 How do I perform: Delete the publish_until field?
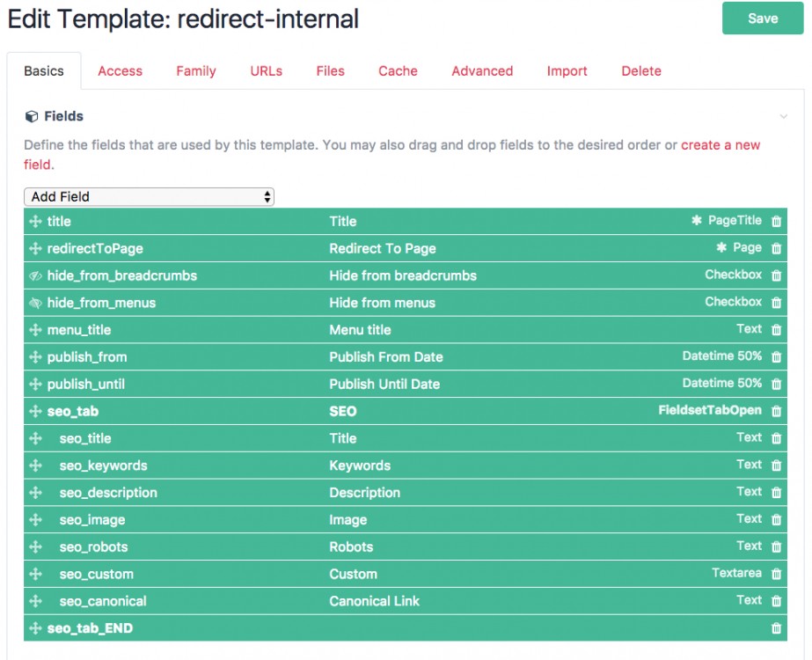[x=775, y=384]
